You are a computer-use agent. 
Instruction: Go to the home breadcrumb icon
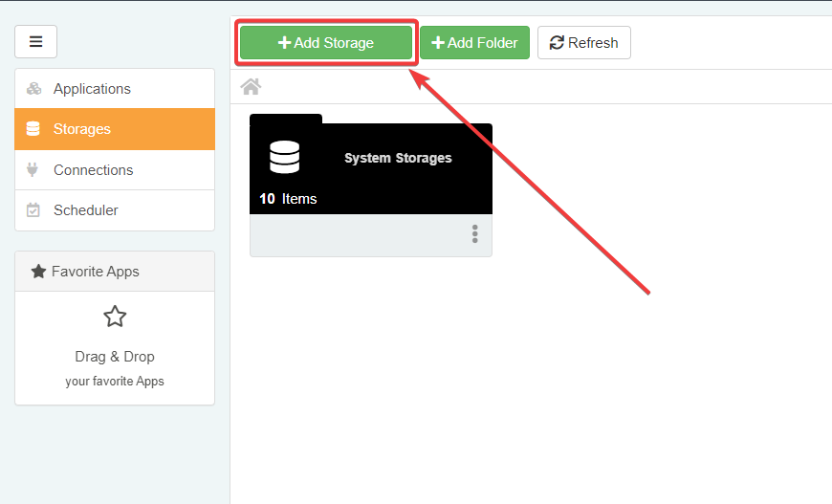pos(251,87)
